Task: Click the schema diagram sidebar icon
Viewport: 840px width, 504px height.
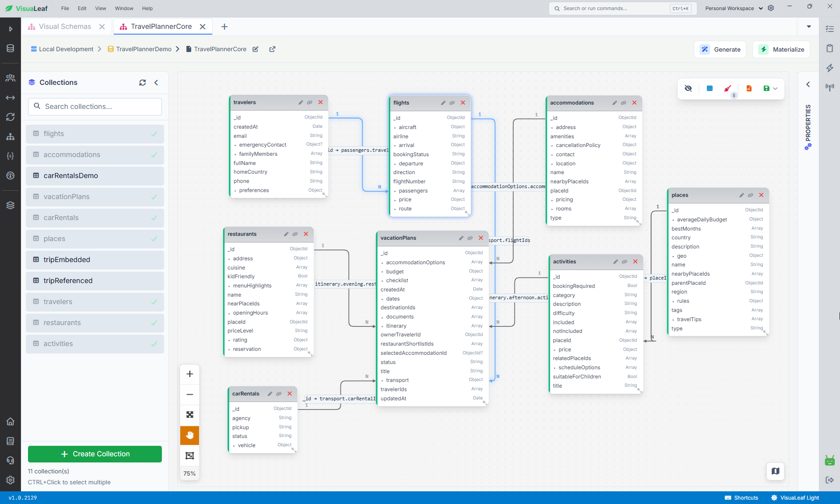Action: (x=10, y=136)
